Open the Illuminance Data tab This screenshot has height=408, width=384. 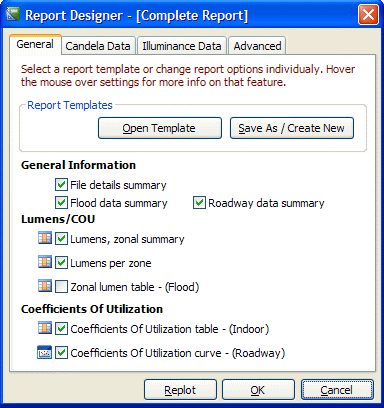coord(182,46)
